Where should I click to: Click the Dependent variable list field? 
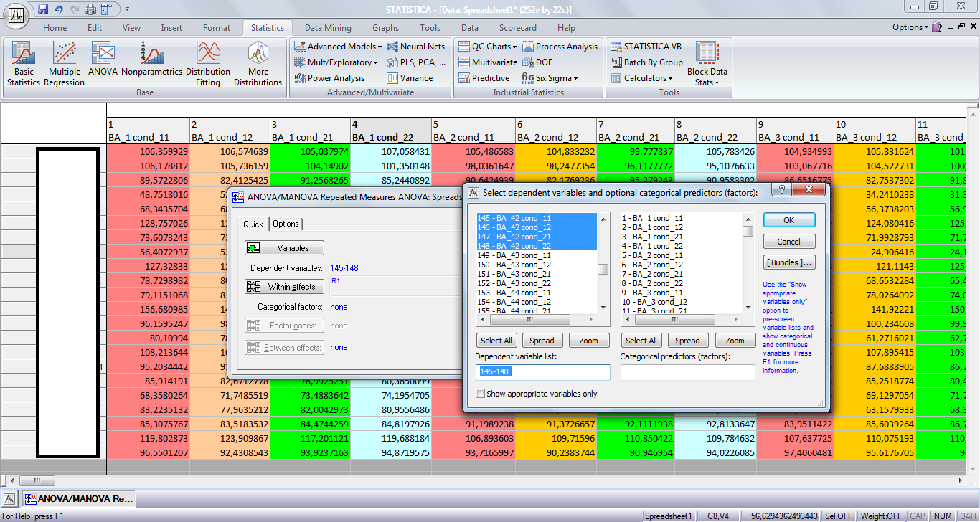[x=542, y=372]
